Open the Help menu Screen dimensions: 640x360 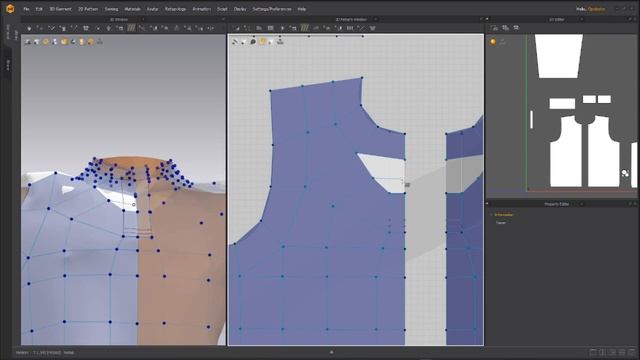[302, 9]
